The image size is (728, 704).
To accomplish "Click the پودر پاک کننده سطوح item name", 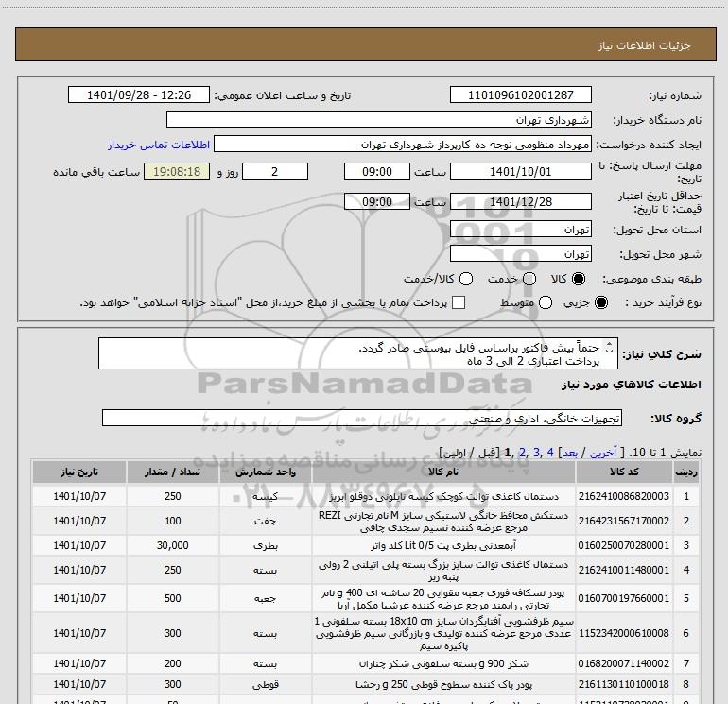I will click(443, 684).
